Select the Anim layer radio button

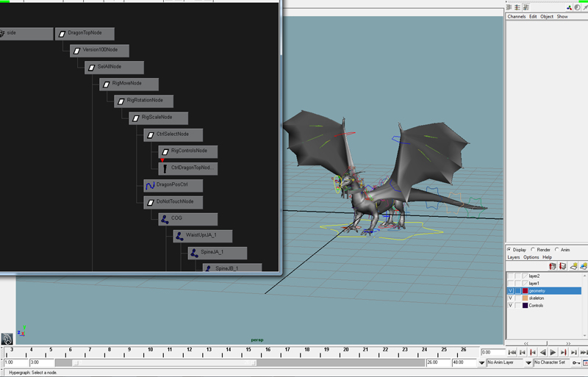(557, 249)
